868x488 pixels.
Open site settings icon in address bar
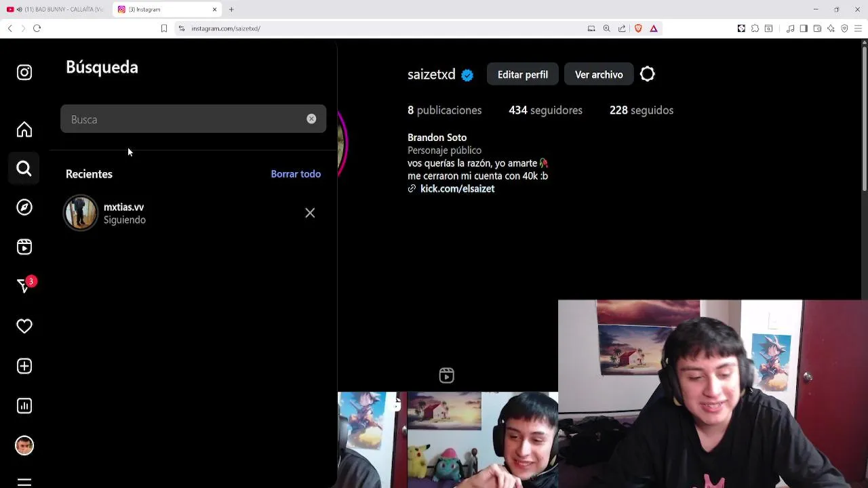tap(182, 28)
